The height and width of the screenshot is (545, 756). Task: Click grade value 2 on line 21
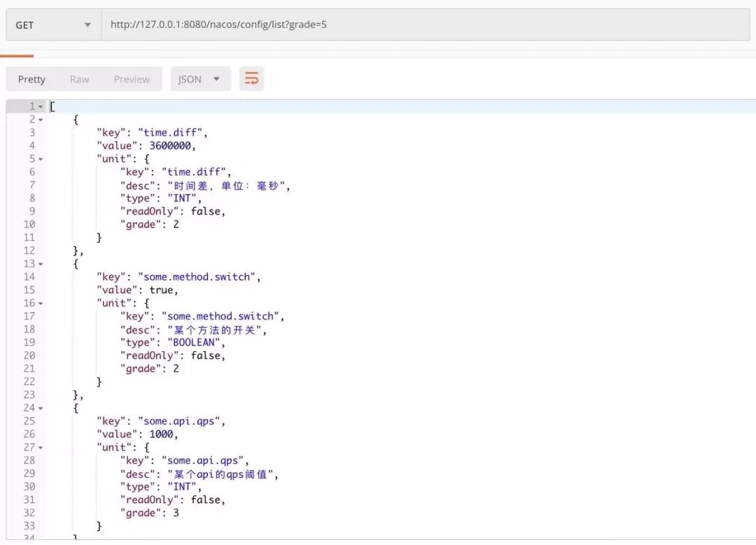point(176,369)
